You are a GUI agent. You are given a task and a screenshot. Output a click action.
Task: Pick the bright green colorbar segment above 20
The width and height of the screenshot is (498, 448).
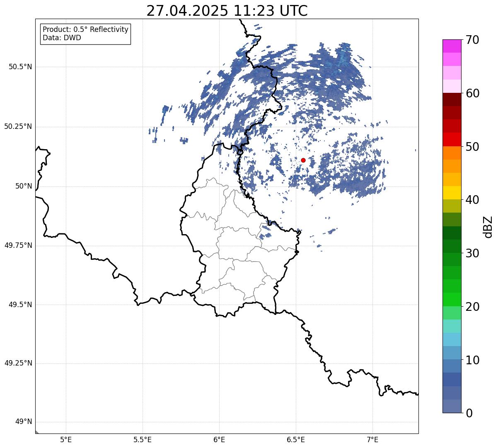(x=452, y=299)
